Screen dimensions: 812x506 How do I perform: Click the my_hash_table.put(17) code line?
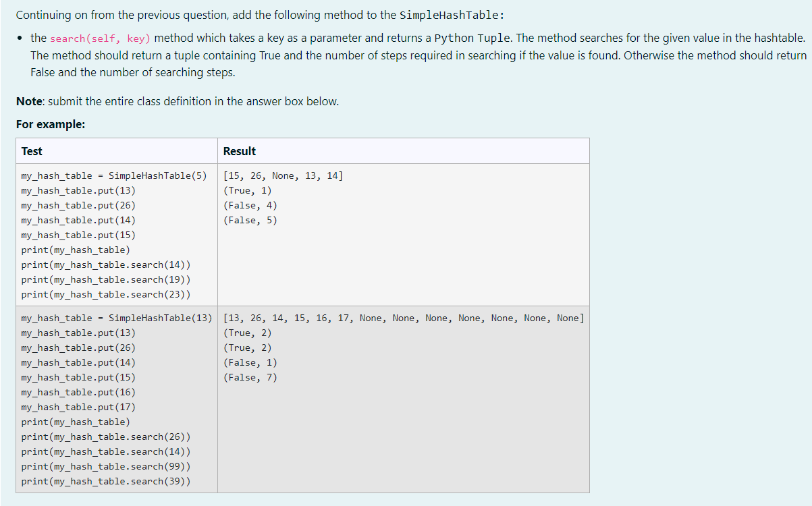click(x=78, y=407)
